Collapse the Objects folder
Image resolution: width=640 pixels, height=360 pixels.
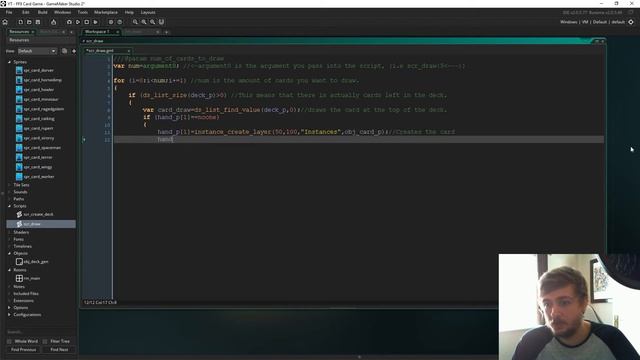coord(9,253)
